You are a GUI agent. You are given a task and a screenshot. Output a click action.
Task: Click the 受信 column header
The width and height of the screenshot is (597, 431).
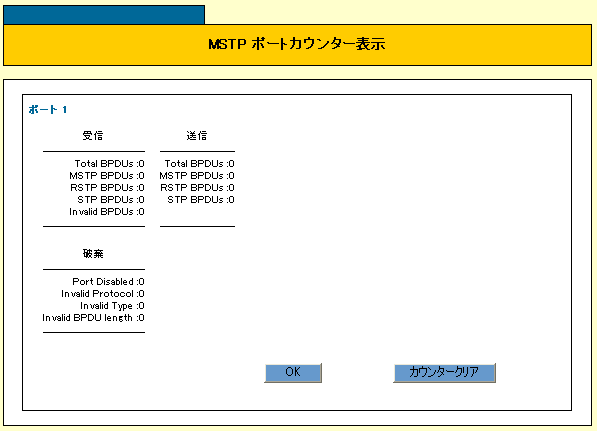93,136
